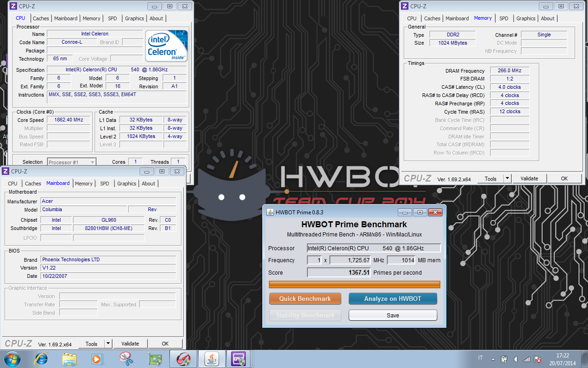Save the HWBOT Prime benchmark result
This screenshot has width=588, height=368.
coord(393,315)
